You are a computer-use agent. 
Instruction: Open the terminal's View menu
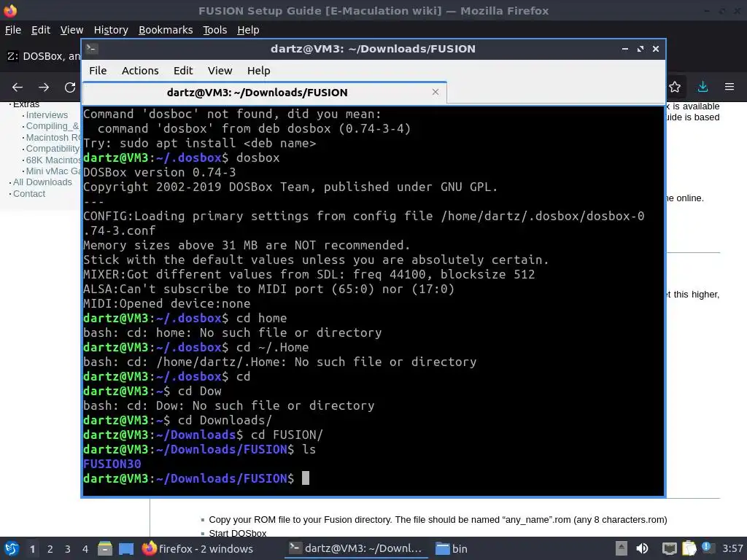pos(220,71)
